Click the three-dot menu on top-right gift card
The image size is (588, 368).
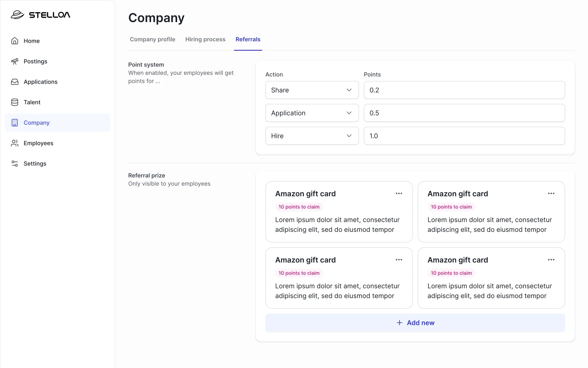tap(551, 193)
